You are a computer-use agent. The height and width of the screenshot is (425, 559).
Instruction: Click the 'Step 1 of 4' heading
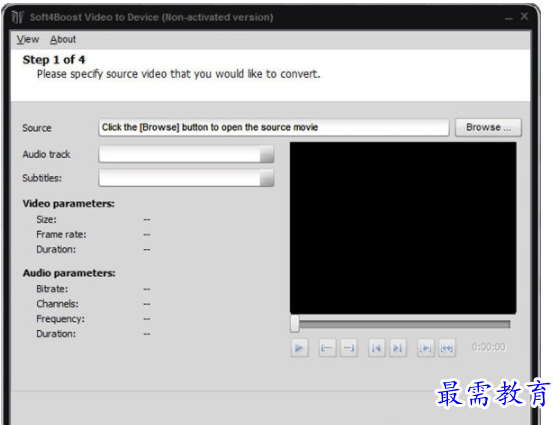click(54, 60)
